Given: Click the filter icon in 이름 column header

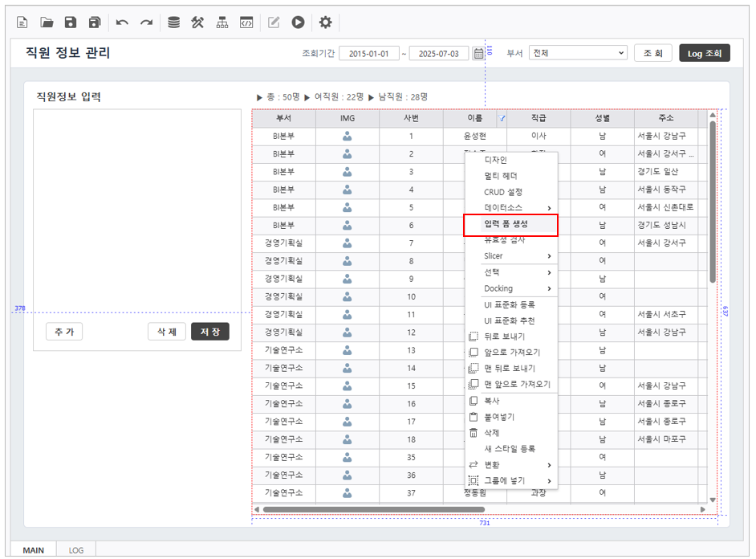Looking at the screenshot, I should point(502,118).
